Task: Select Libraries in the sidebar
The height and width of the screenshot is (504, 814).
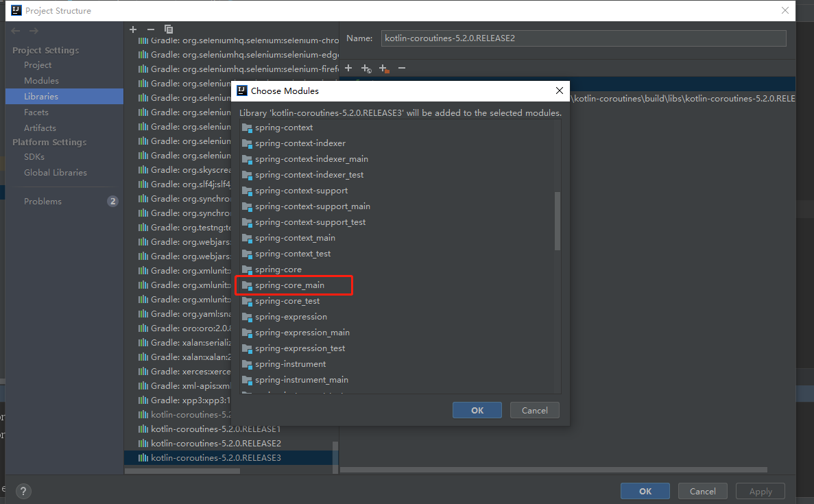Action: coord(41,97)
